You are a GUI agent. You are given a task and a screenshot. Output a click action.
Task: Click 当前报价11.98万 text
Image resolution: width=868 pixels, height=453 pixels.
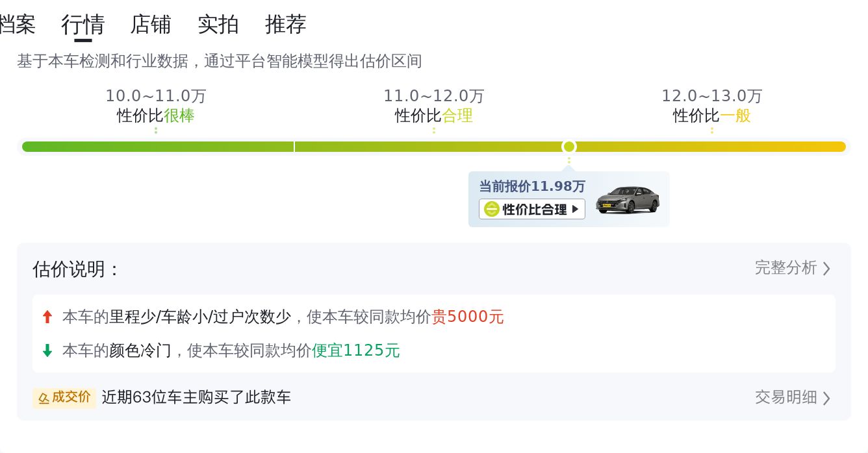coord(532,186)
